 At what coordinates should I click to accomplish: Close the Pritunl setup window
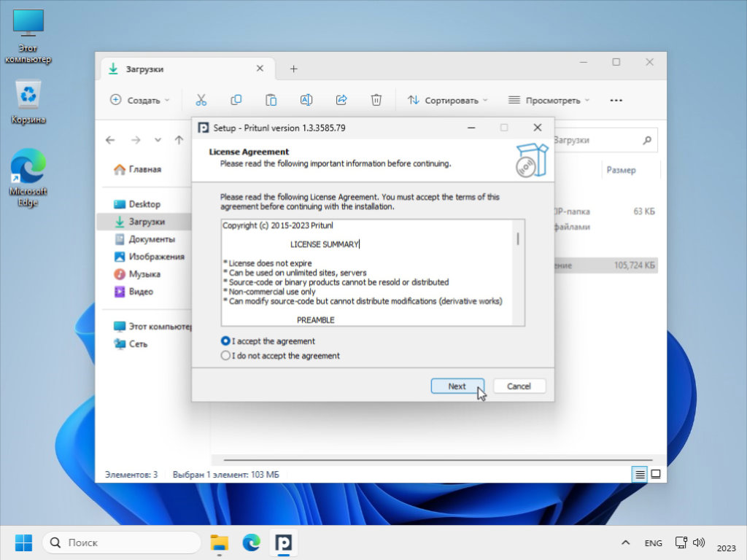click(538, 128)
